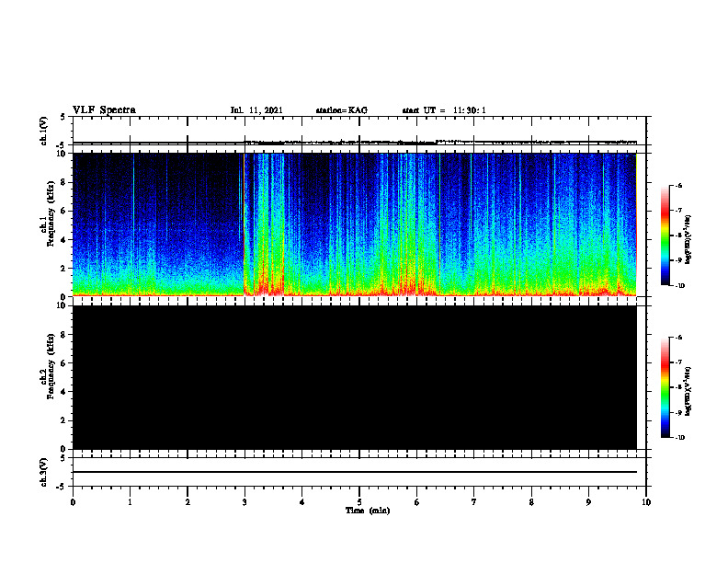Viewport: 728px width, 563px height.
Task: Click the ch.1 spectrogram colorbar
Action: (665, 236)
